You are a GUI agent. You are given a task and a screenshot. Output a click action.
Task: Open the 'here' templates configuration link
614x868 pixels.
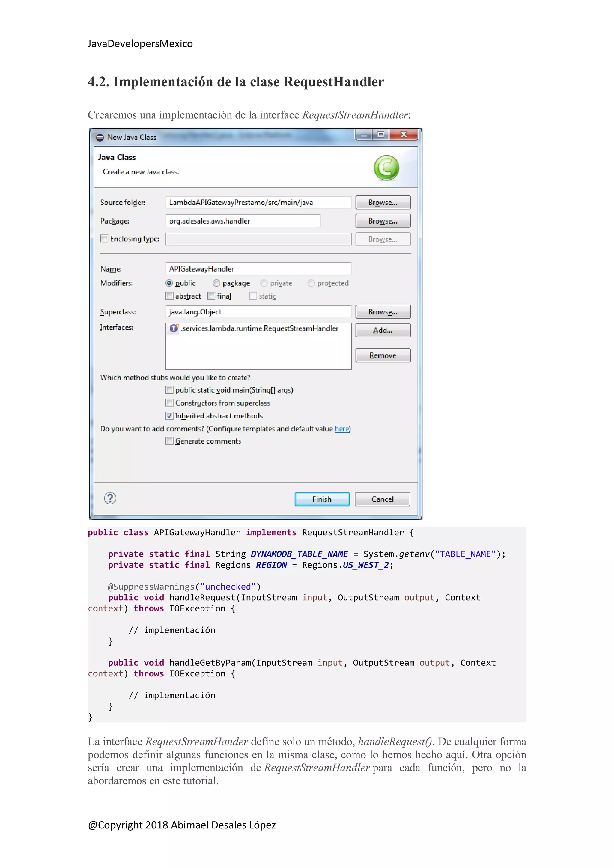[x=342, y=429]
